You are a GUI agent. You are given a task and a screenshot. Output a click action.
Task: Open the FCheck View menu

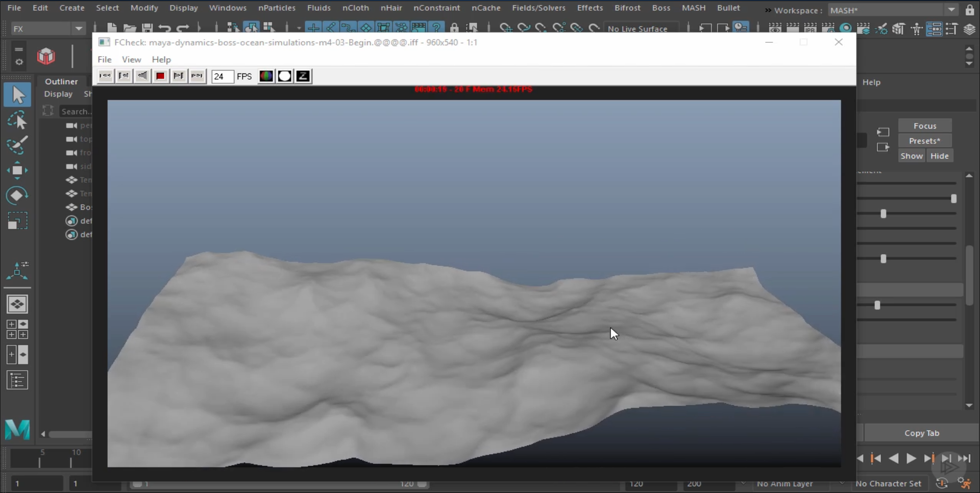[131, 59]
